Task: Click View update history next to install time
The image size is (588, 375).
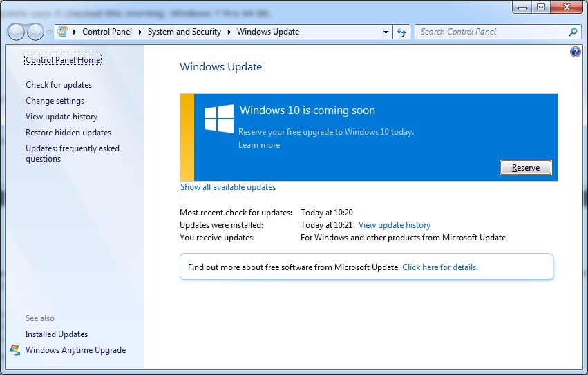Action: [x=395, y=225]
